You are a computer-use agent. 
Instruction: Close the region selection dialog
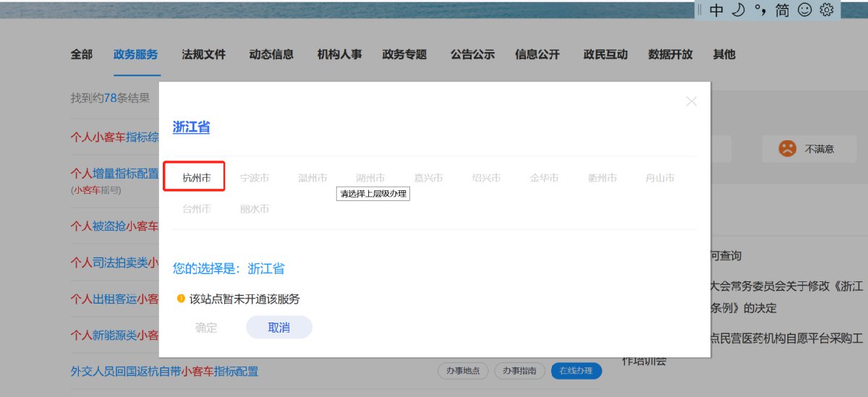[x=691, y=102]
